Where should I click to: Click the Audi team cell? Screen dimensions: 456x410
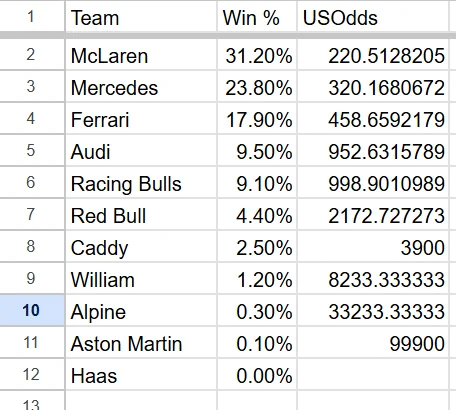141,151
